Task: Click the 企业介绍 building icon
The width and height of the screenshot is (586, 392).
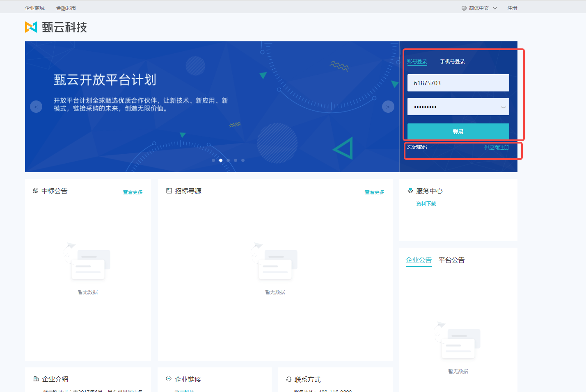Action: 36,379
